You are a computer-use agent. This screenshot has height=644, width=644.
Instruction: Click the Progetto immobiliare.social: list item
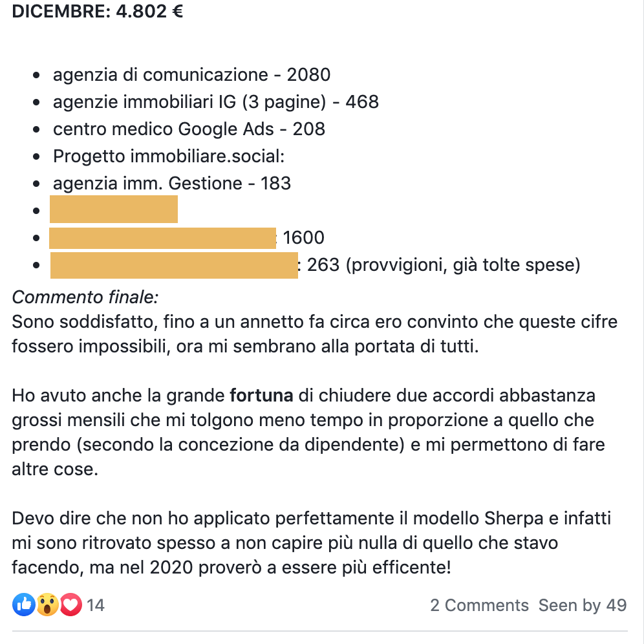click(169, 156)
